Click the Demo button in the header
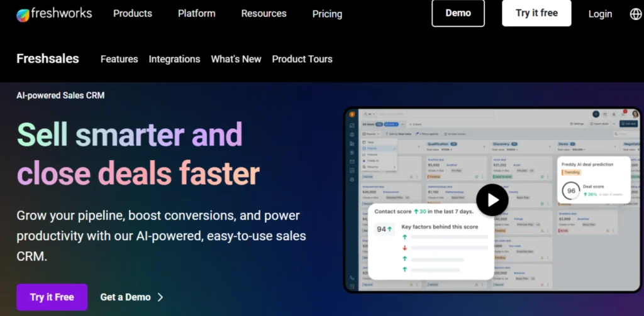 tap(458, 13)
